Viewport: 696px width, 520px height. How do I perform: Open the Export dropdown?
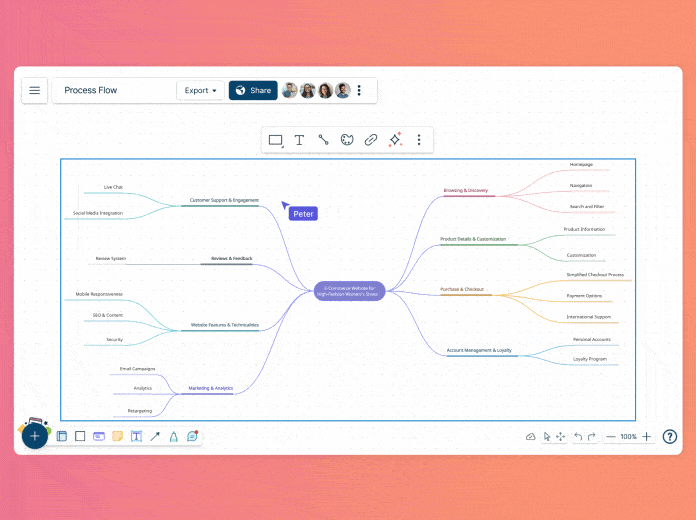pyautogui.click(x=200, y=90)
